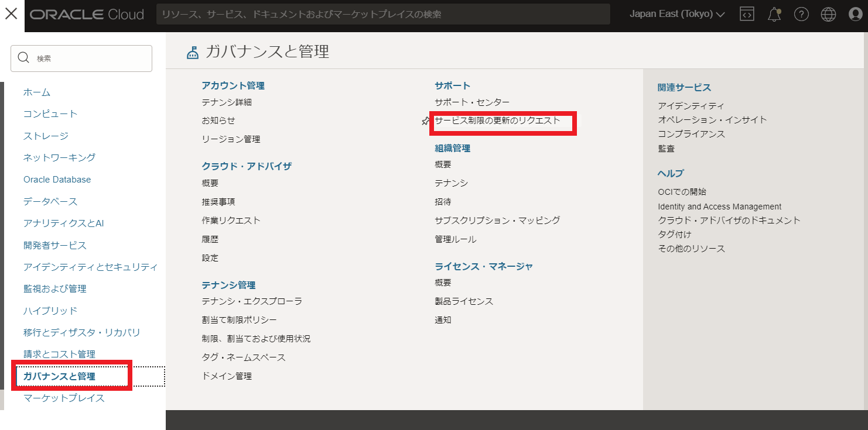Open 監視および管理 menu category

[x=54, y=288]
